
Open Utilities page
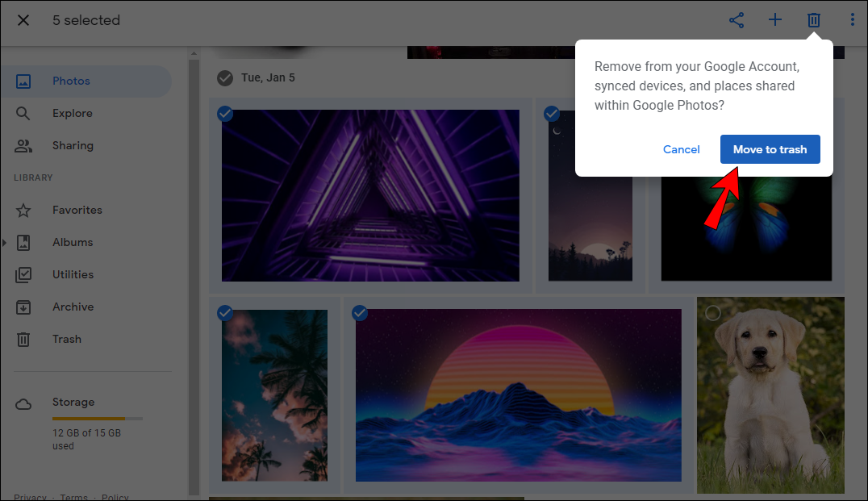tap(73, 274)
